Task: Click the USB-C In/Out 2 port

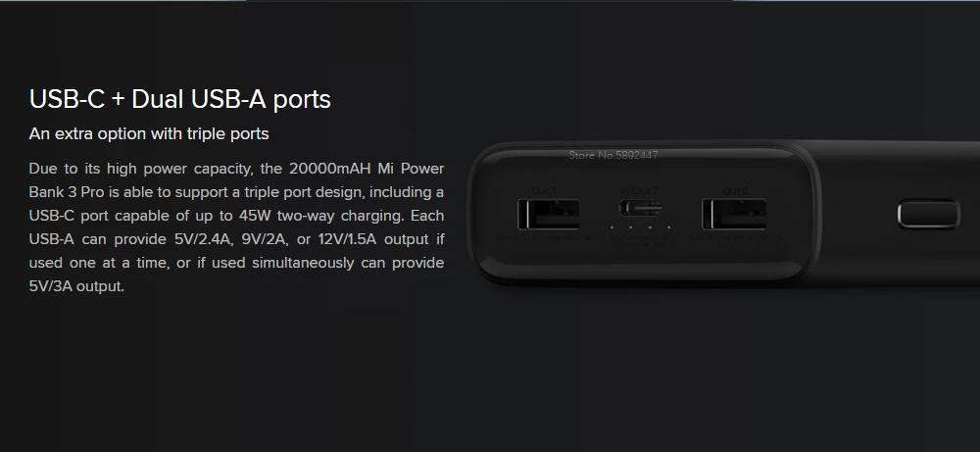Action: [640, 208]
